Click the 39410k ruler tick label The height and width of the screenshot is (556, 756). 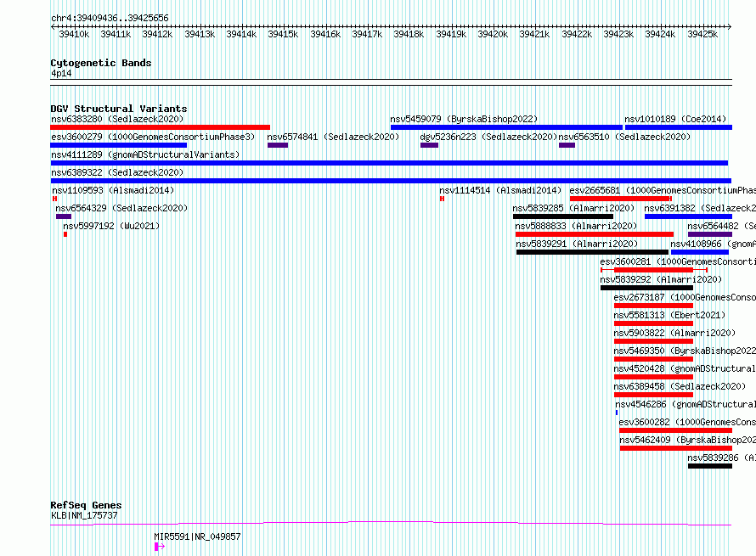[x=74, y=34]
